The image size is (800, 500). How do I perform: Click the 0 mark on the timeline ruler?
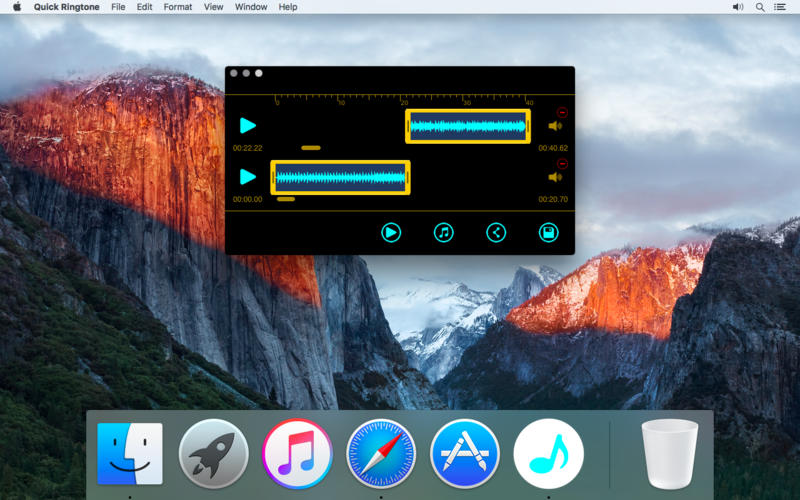point(277,103)
